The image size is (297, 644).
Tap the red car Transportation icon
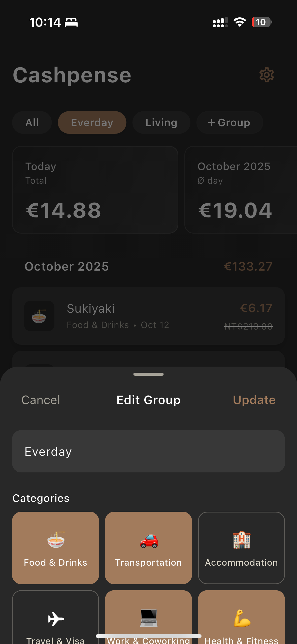click(149, 541)
